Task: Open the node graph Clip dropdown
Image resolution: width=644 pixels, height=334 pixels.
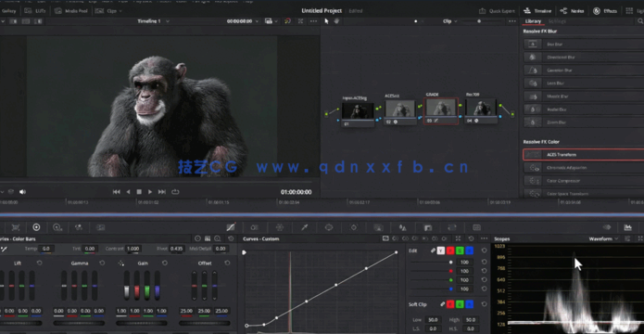Action: pos(449,21)
